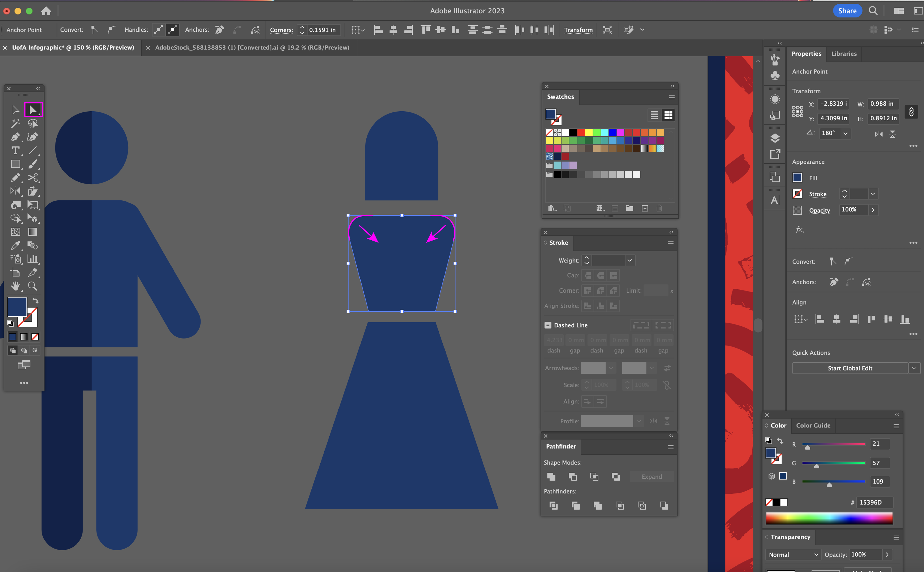Viewport: 924px width, 572px height.
Task: Select the Pen tool in toolbox
Action: click(15, 137)
